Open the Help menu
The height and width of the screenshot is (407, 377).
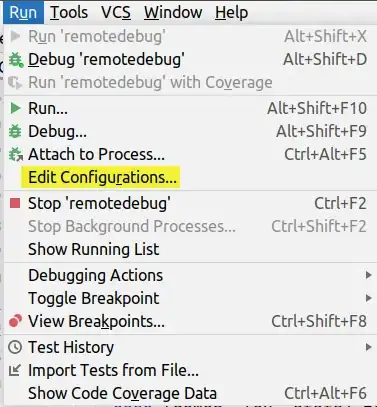pyautogui.click(x=231, y=13)
